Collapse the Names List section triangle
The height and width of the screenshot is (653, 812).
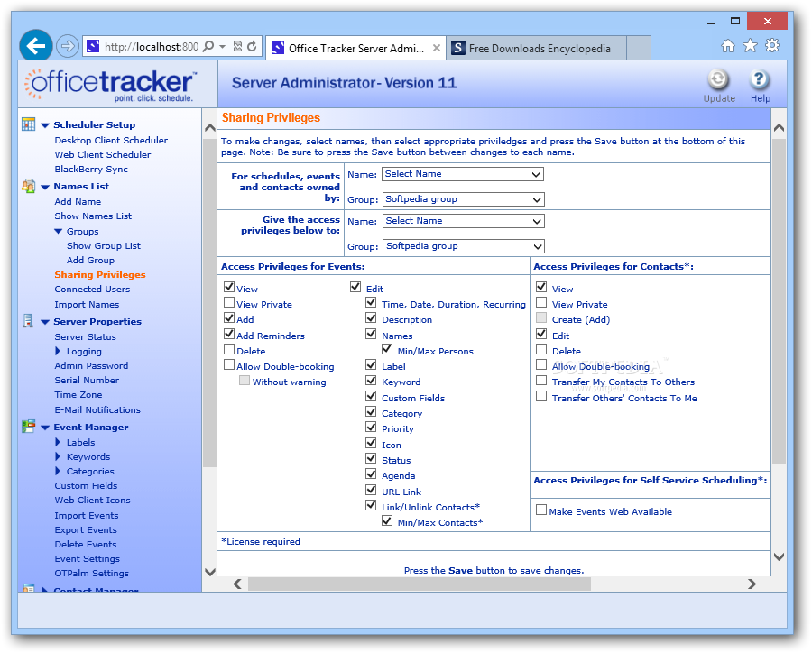click(x=45, y=187)
